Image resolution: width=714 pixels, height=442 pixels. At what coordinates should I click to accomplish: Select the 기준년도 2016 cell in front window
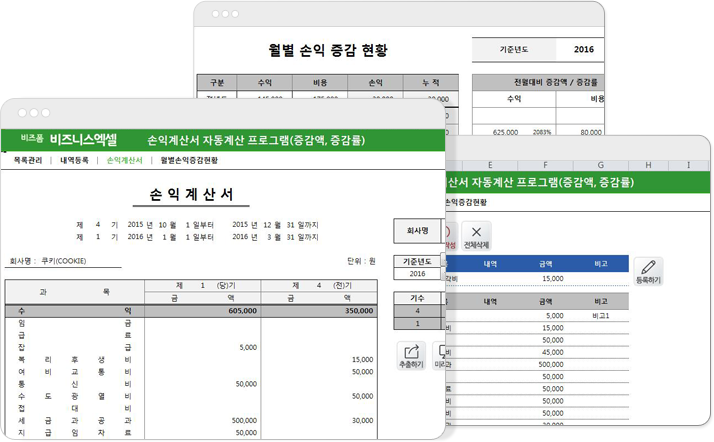pyautogui.click(x=417, y=274)
